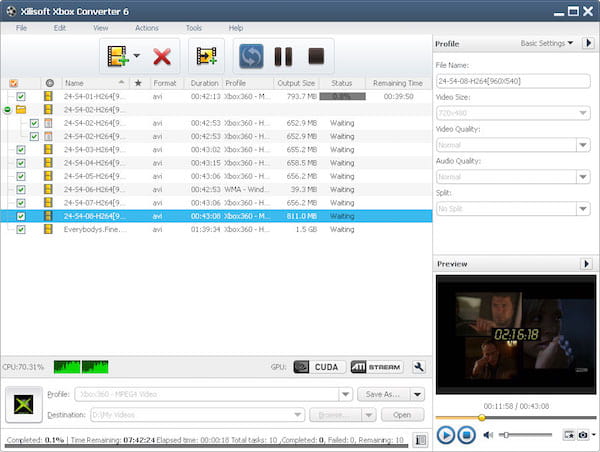
Task: Expand the Preview panel arrow
Action: tap(587, 263)
